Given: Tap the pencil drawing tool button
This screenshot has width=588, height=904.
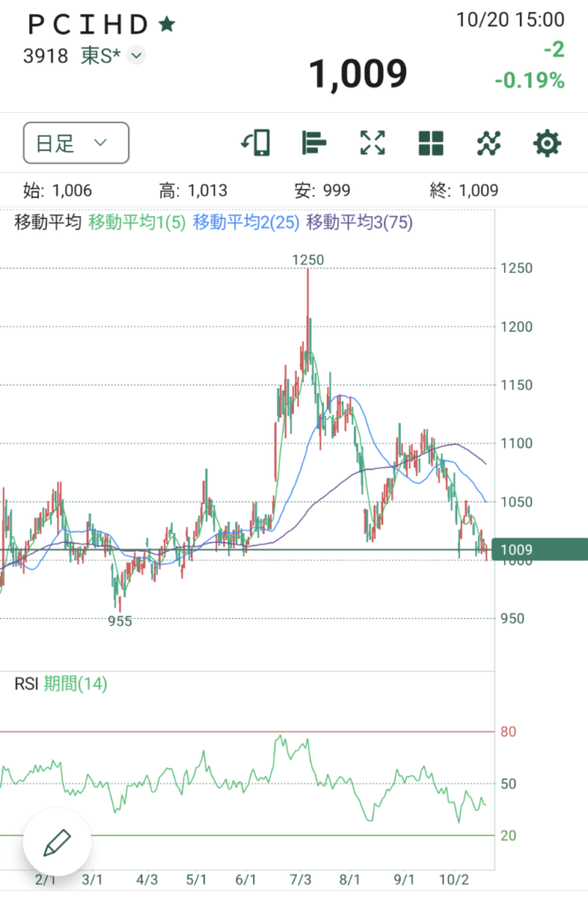Looking at the screenshot, I should 57,840.
